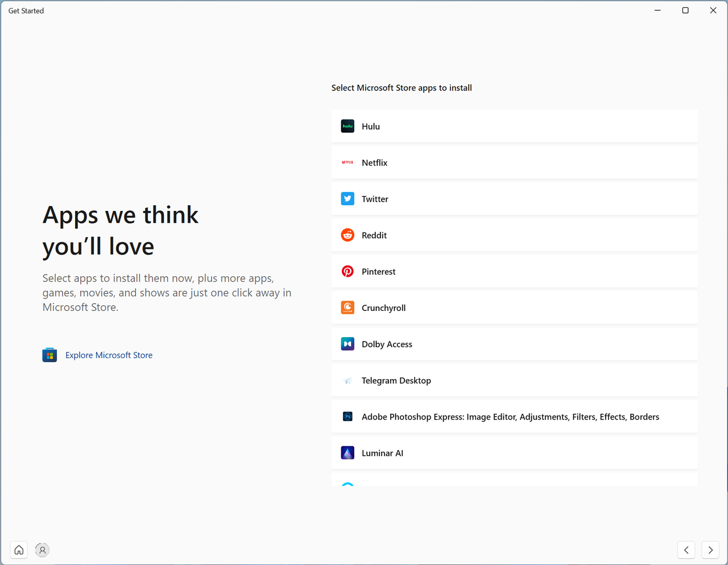Click the Microsoft Store bag icon

click(49, 355)
